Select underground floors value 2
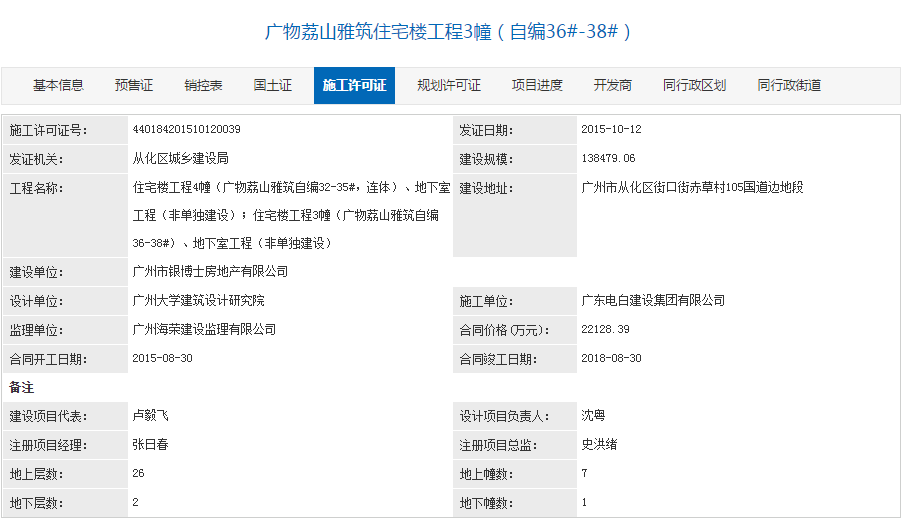The width and height of the screenshot is (904, 520). coord(135,502)
